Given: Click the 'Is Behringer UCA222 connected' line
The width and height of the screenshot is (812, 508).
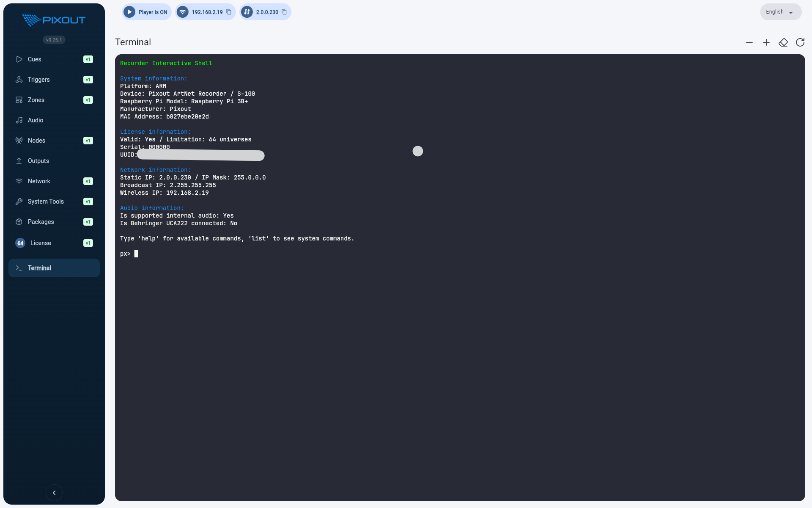Looking at the screenshot, I should [178, 223].
